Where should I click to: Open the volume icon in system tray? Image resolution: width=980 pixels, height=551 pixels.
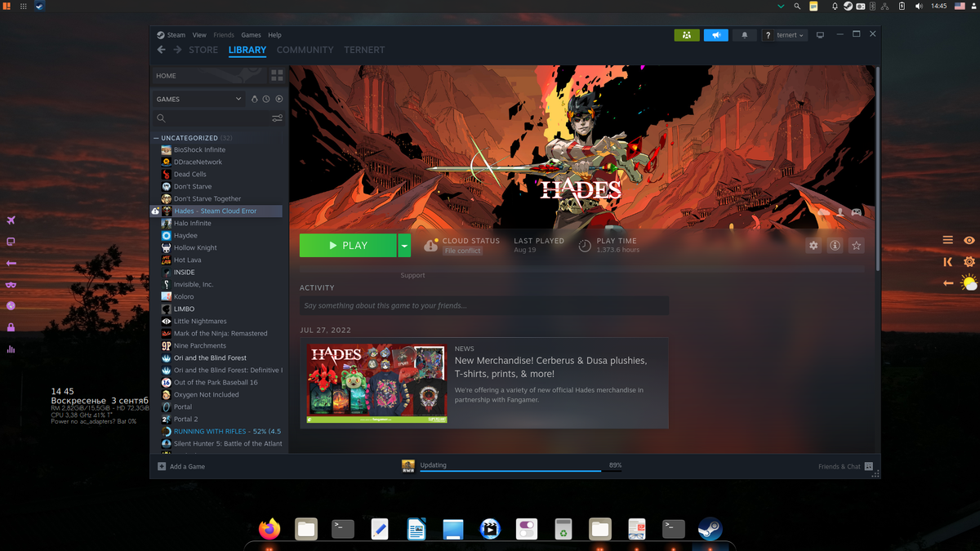click(918, 6)
